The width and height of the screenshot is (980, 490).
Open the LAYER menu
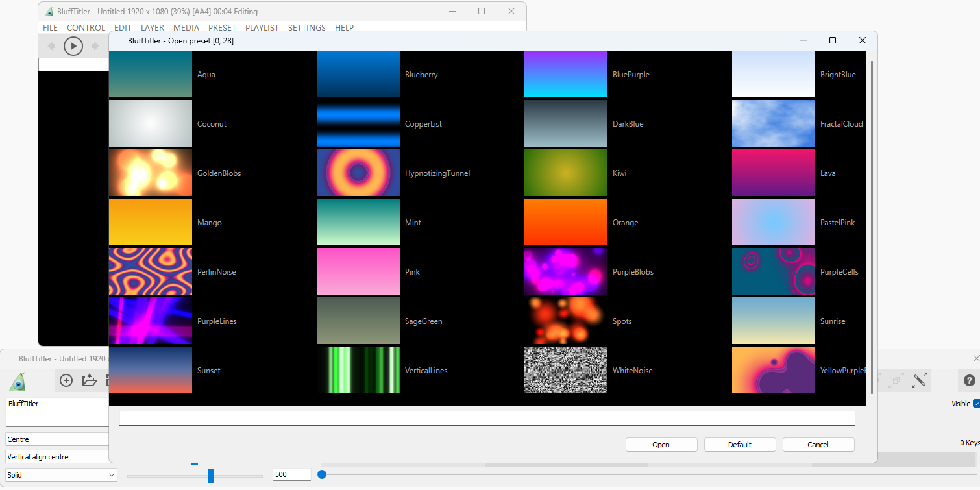(153, 28)
